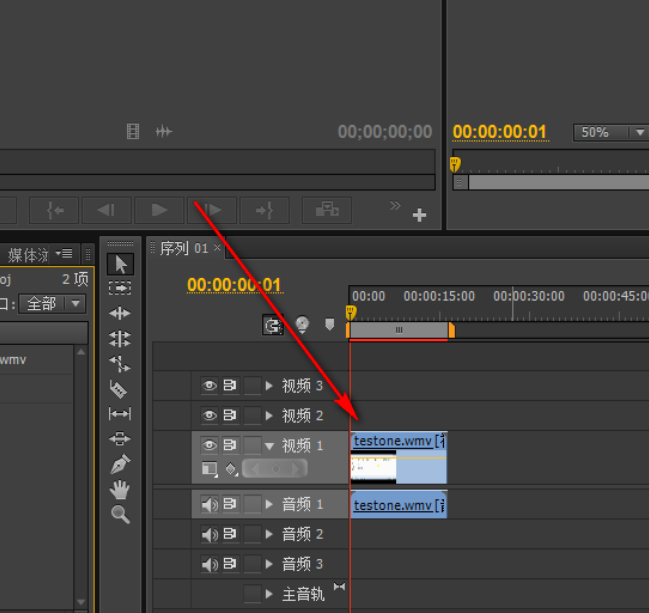Viewport: 649px width, 613px height.
Task: Select the Hand tool
Action: tap(121, 489)
